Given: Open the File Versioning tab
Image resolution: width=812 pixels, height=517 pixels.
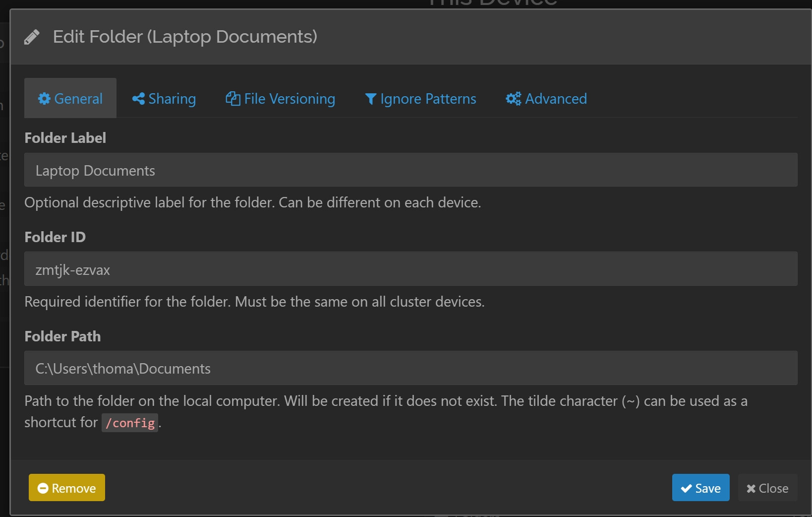Looking at the screenshot, I should click(x=290, y=99).
